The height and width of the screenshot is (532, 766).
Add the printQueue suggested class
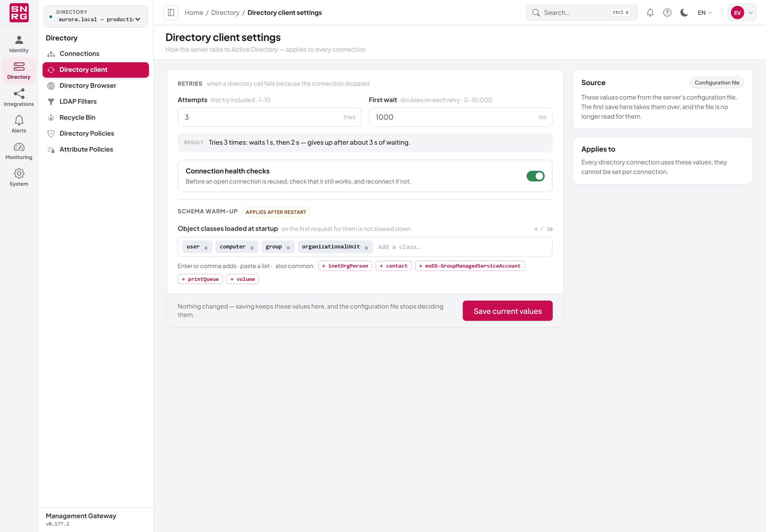pyautogui.click(x=200, y=279)
